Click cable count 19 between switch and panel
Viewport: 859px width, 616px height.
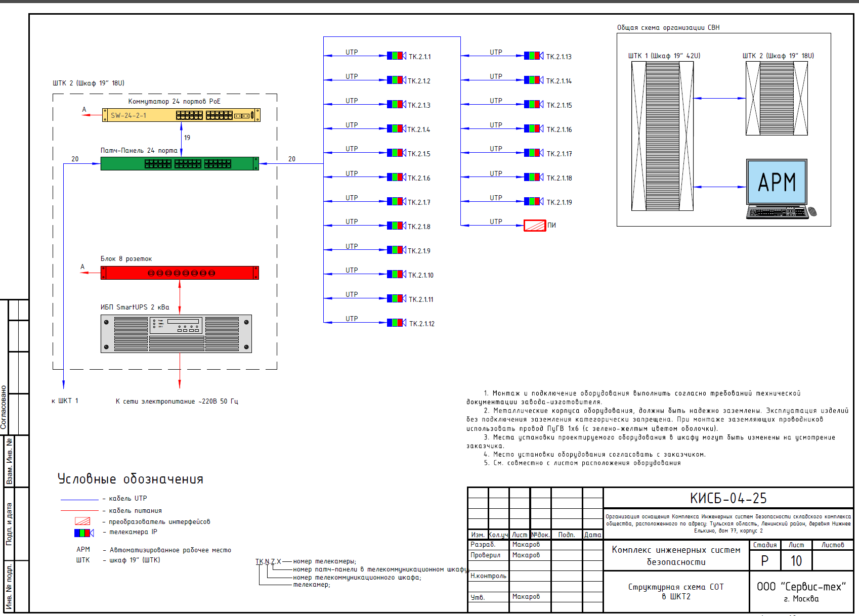pos(187,138)
